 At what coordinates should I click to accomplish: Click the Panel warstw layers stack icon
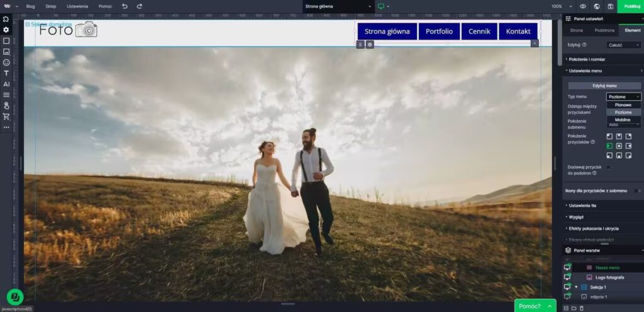point(569,250)
